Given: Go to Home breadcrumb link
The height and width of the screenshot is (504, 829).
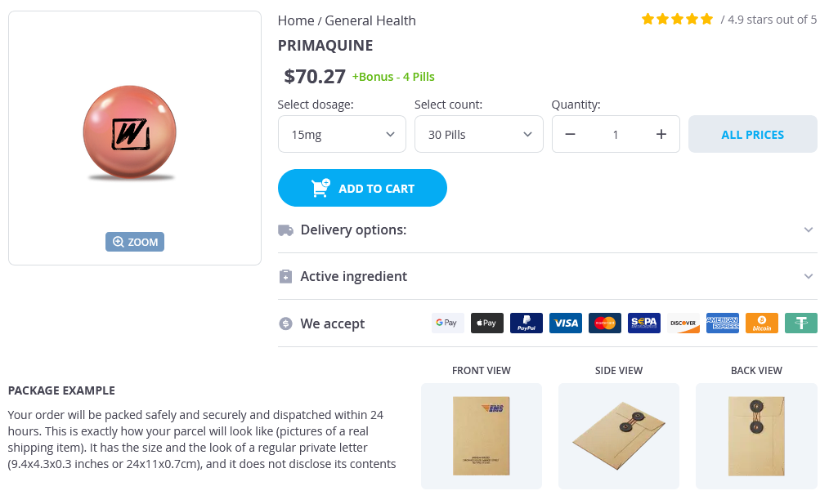Looking at the screenshot, I should click(296, 20).
